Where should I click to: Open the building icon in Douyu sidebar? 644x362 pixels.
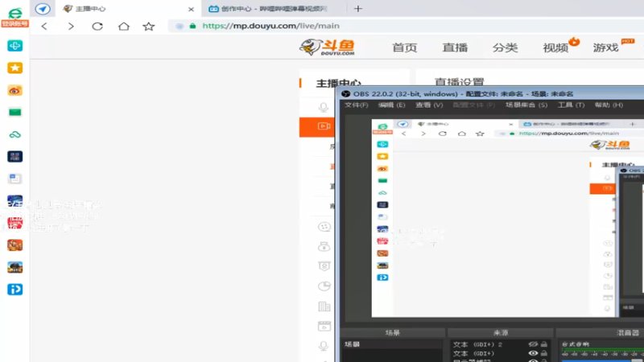324,306
